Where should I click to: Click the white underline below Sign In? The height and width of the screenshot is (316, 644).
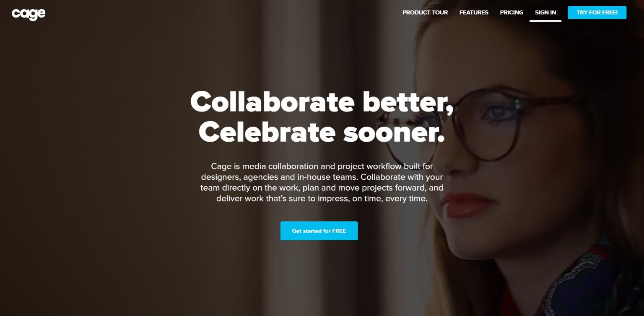[x=545, y=21]
